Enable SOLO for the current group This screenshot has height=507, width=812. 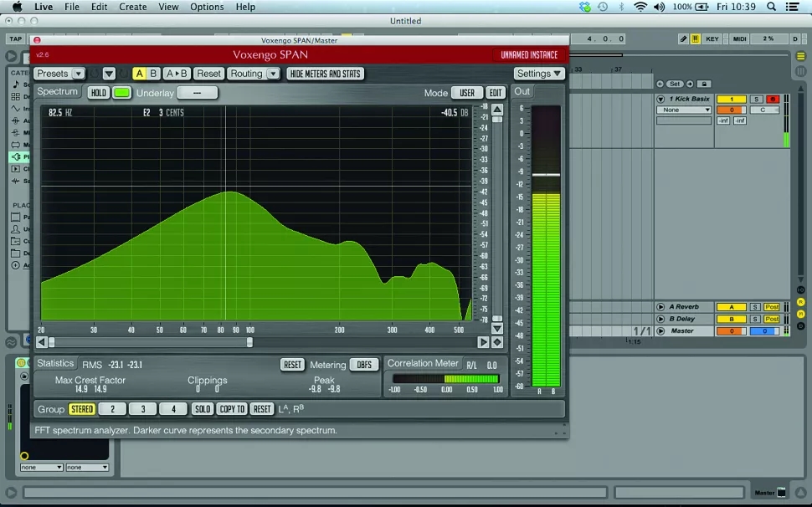click(x=202, y=409)
